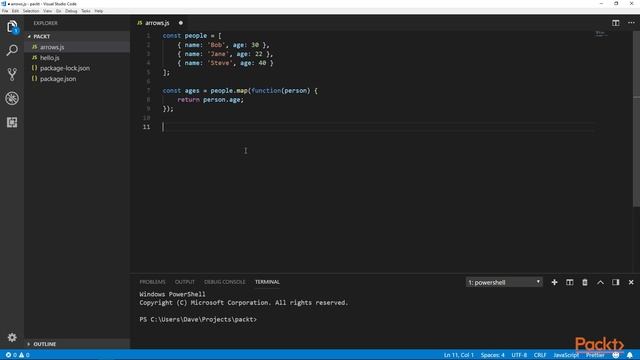Open the Edit menu
The image size is (640, 360).
[x=15, y=11]
